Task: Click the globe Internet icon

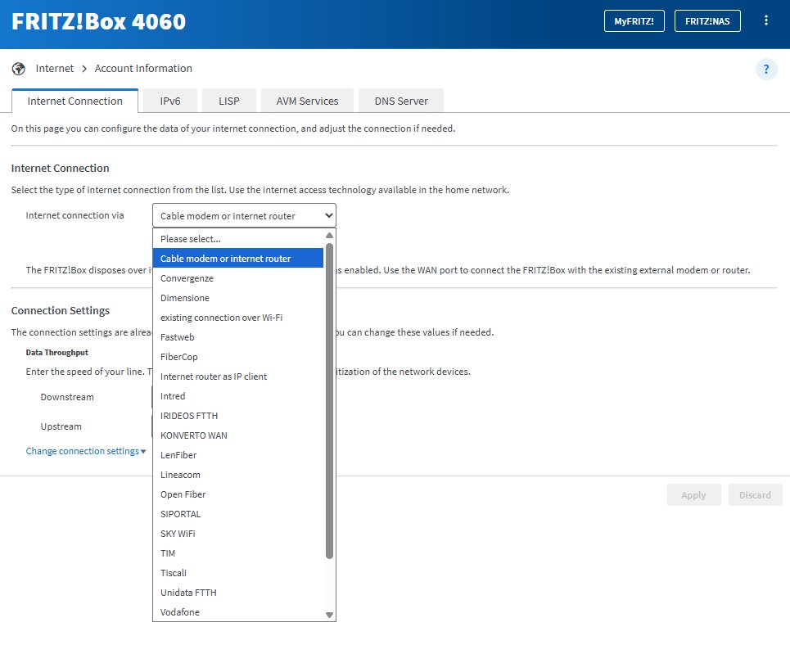Action: coord(19,69)
